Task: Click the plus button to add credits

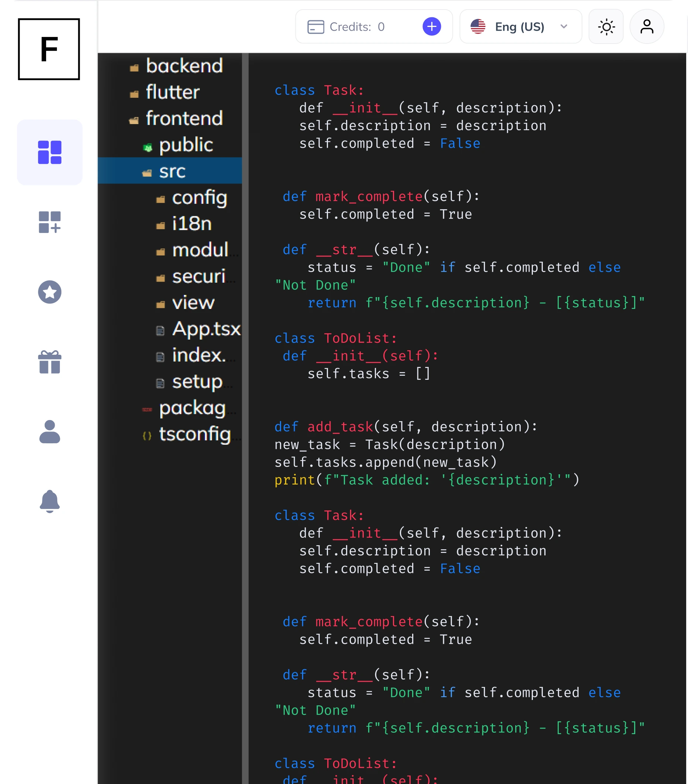Action: (x=431, y=27)
